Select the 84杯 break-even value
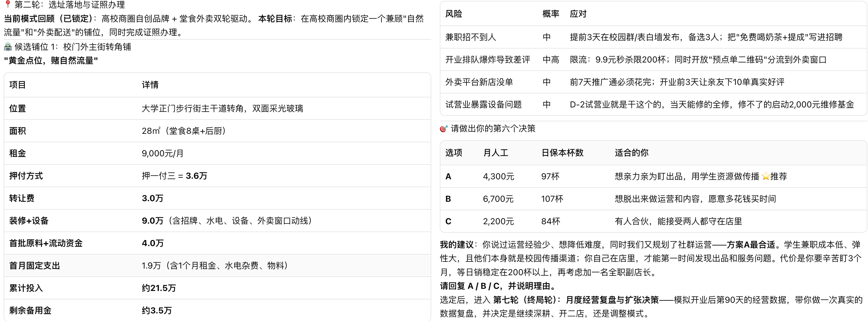This screenshot has width=868, height=321. [x=551, y=221]
